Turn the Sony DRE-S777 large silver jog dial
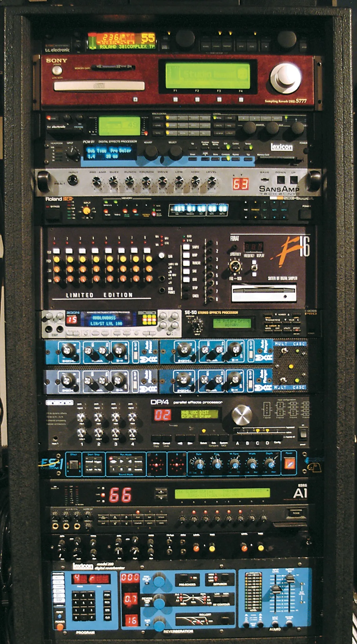 285,78
